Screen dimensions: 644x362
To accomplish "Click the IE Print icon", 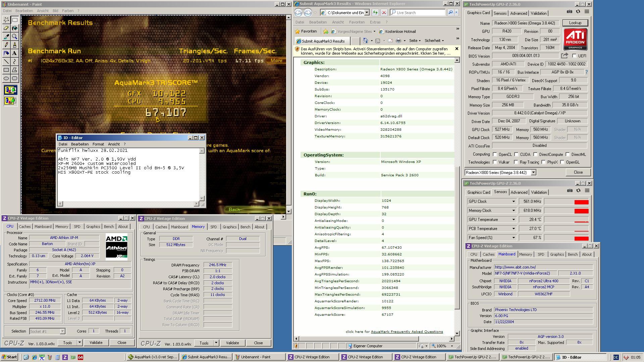I will point(398,41).
